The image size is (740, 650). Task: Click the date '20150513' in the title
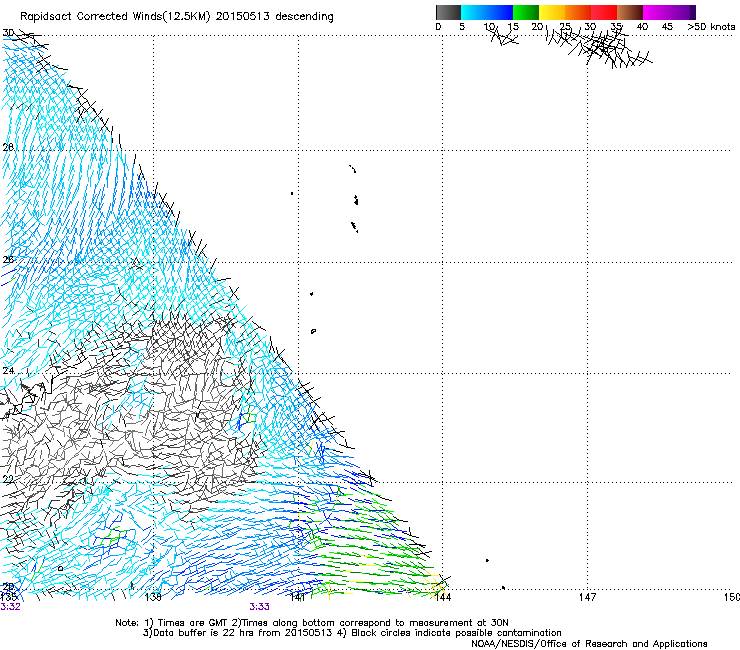click(x=242, y=17)
